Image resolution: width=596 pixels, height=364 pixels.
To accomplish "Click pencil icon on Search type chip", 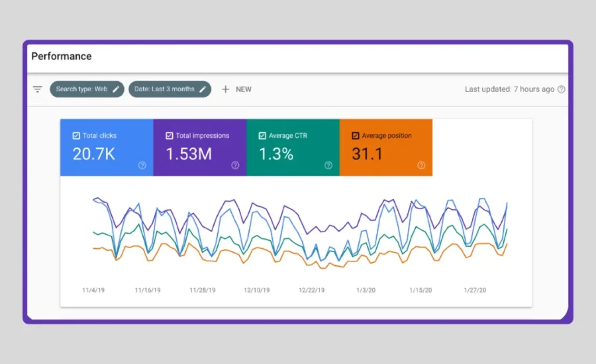I will click(116, 89).
